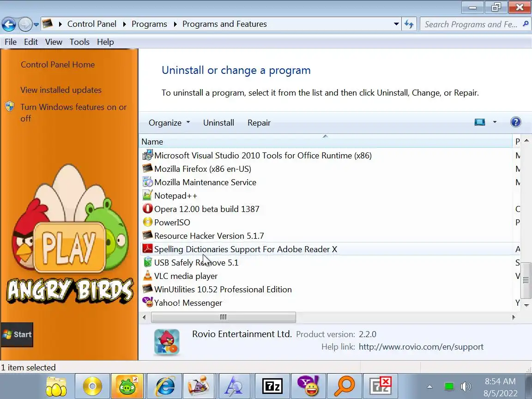Click the Angry Birds Rio details pane icon
Viewport: 532px width, 399px height.
click(x=167, y=342)
